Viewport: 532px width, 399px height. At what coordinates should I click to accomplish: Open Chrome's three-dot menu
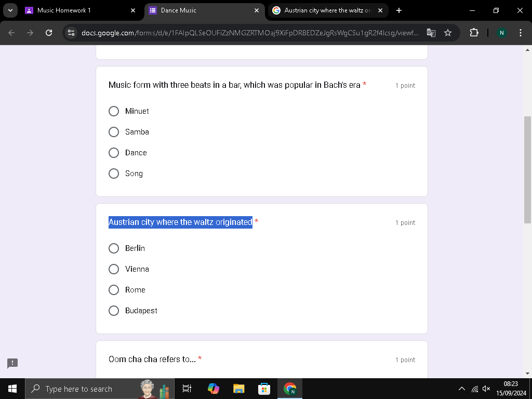[521, 33]
